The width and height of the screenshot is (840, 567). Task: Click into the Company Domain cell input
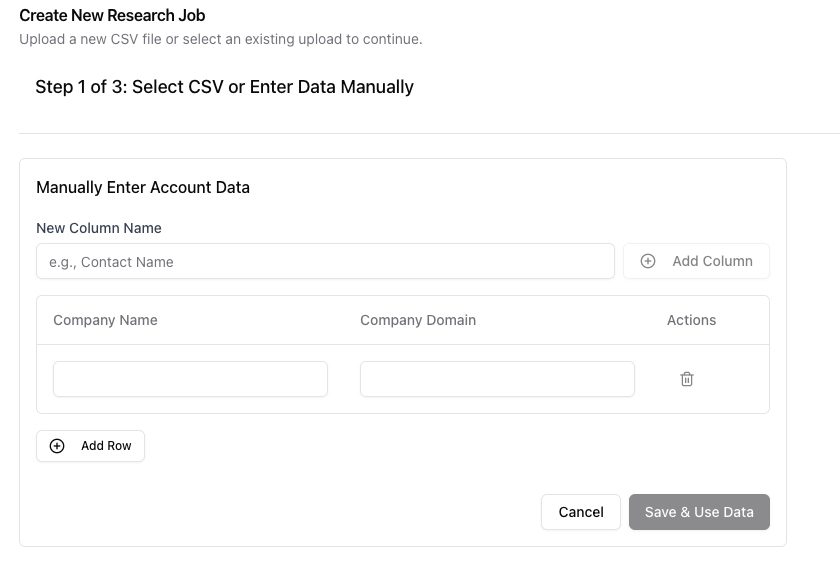coord(497,379)
